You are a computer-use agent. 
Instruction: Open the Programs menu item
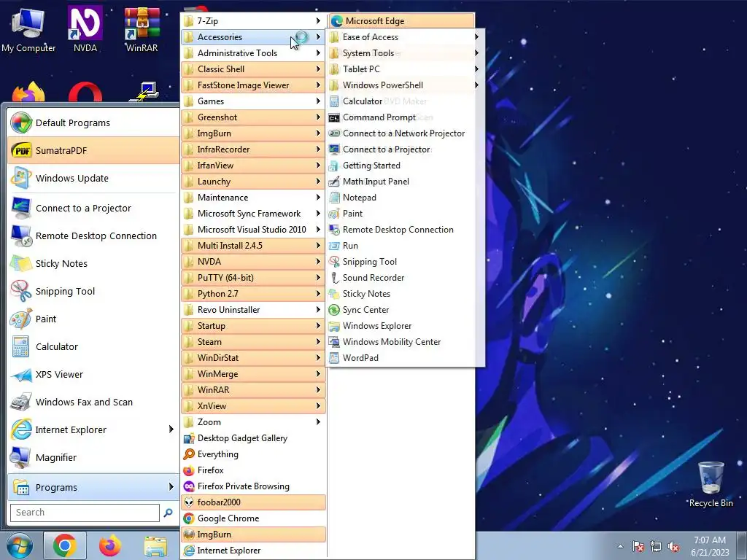pyautogui.click(x=93, y=486)
